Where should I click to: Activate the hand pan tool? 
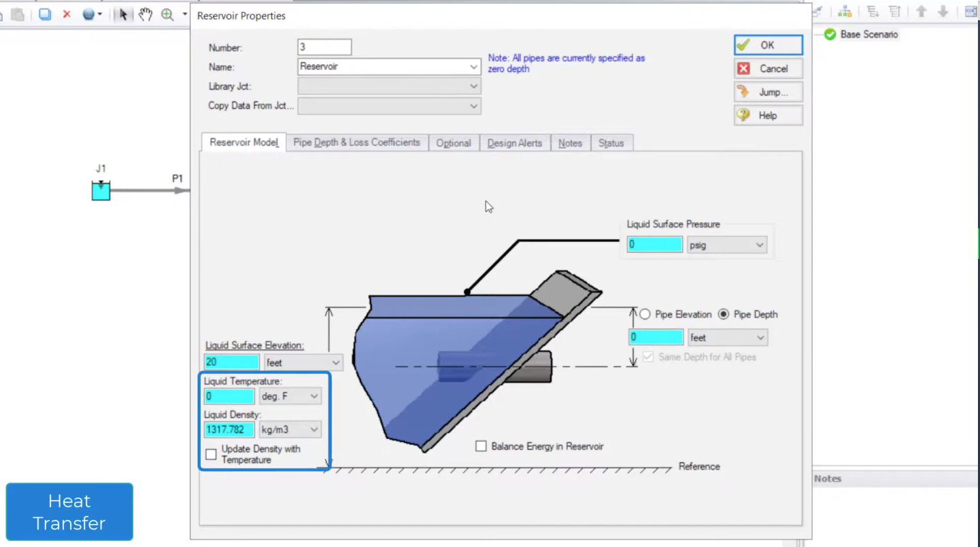tap(145, 14)
